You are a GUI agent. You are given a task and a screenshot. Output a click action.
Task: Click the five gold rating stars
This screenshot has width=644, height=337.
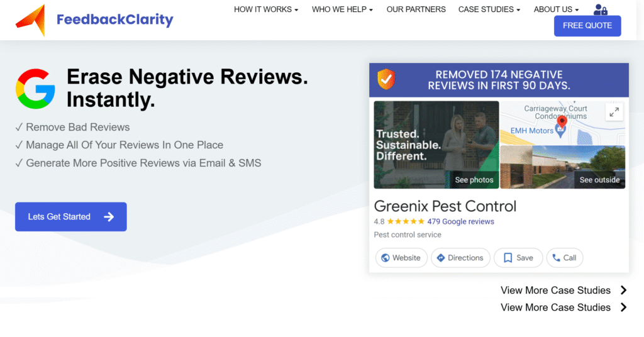(x=406, y=222)
